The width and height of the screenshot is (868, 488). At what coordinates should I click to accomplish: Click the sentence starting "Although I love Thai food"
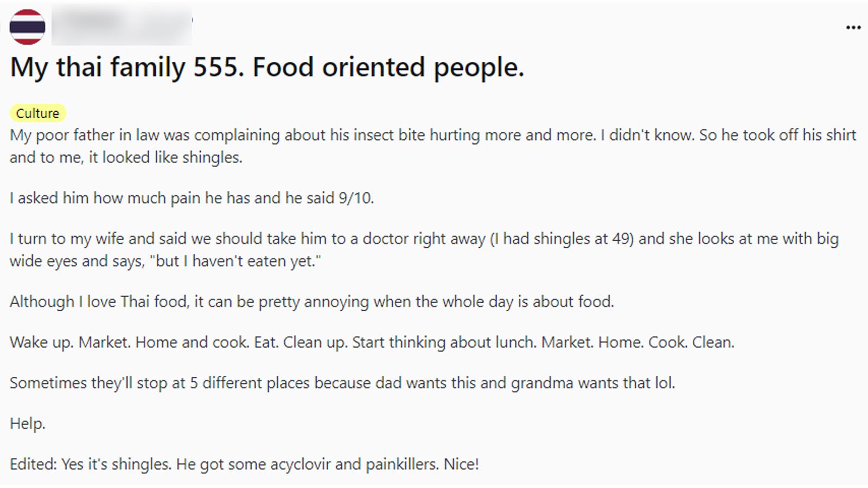click(311, 302)
